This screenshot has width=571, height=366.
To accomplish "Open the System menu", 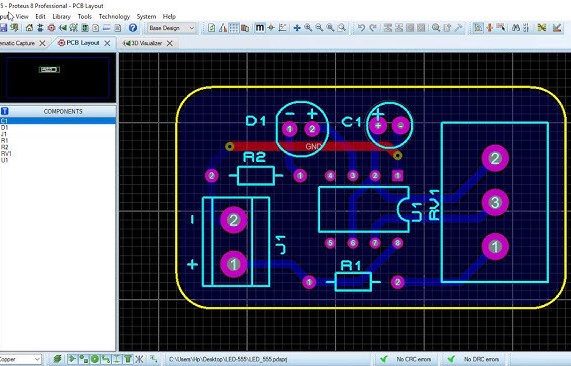I will click(x=146, y=17).
